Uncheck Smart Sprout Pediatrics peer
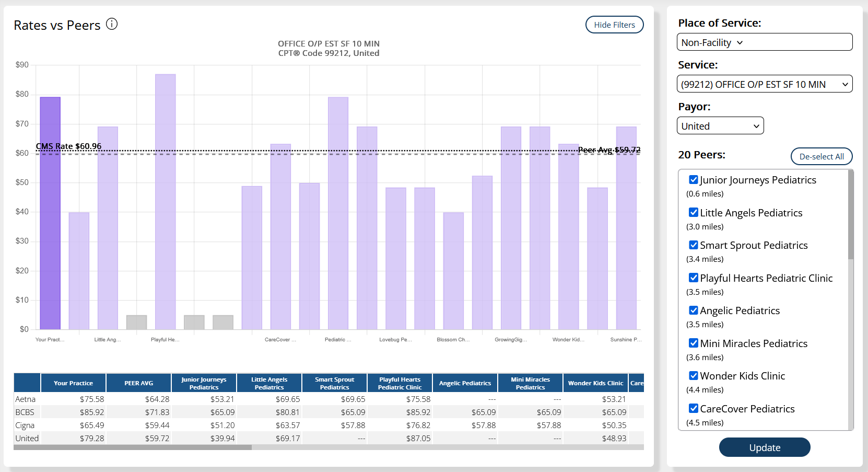This screenshot has width=868, height=472. pos(694,245)
